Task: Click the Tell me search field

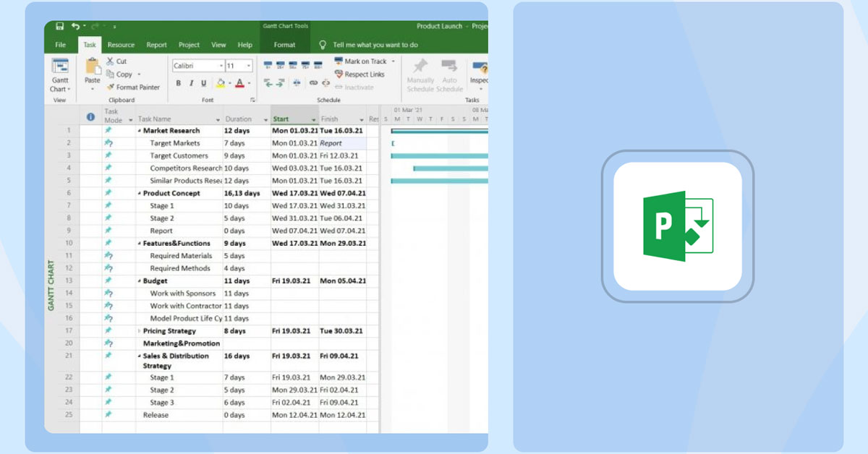Action: [375, 45]
